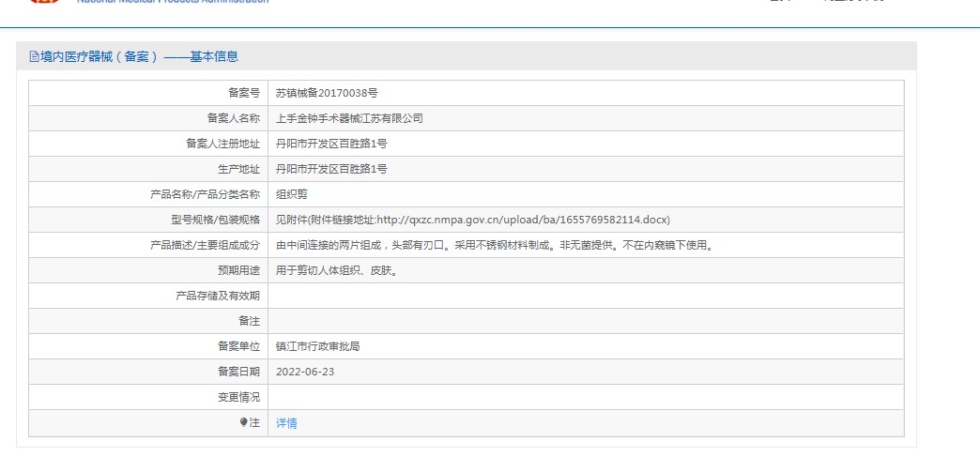The image size is (980, 457).
Task: Select the filing authority 镇江市行政审批局
Action: tap(317, 346)
